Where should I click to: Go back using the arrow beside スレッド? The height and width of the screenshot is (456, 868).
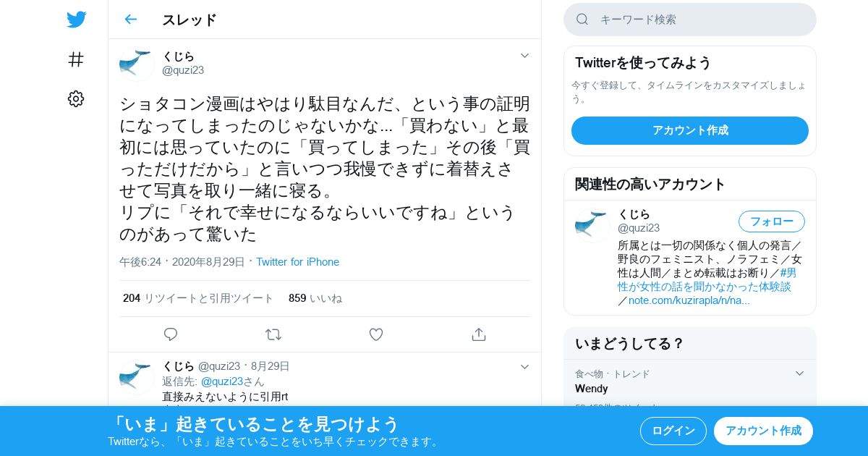pyautogui.click(x=131, y=20)
